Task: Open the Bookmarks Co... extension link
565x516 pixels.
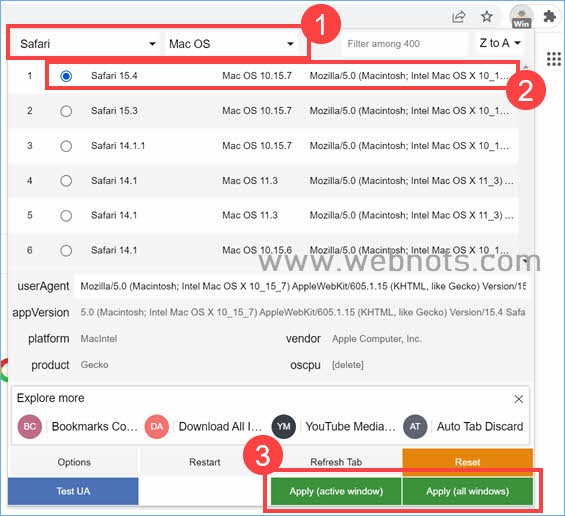Action: coord(95,426)
